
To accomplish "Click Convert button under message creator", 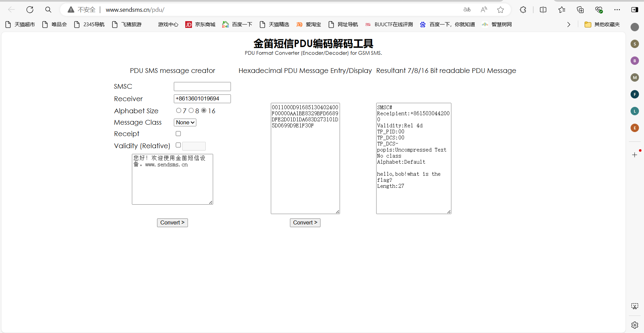I will (172, 223).
